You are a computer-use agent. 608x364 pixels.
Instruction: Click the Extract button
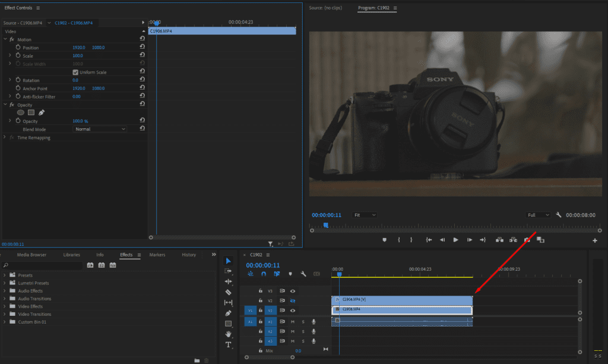[513, 240]
